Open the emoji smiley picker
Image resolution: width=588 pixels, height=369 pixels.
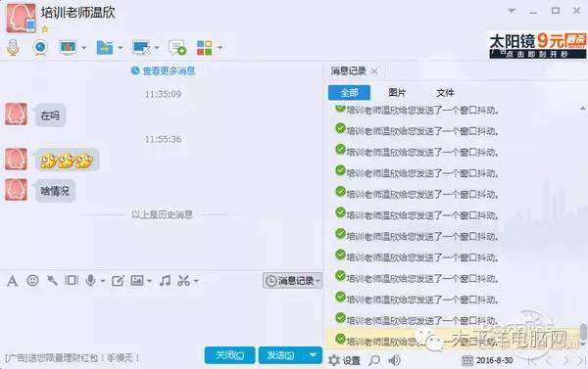pos(32,280)
